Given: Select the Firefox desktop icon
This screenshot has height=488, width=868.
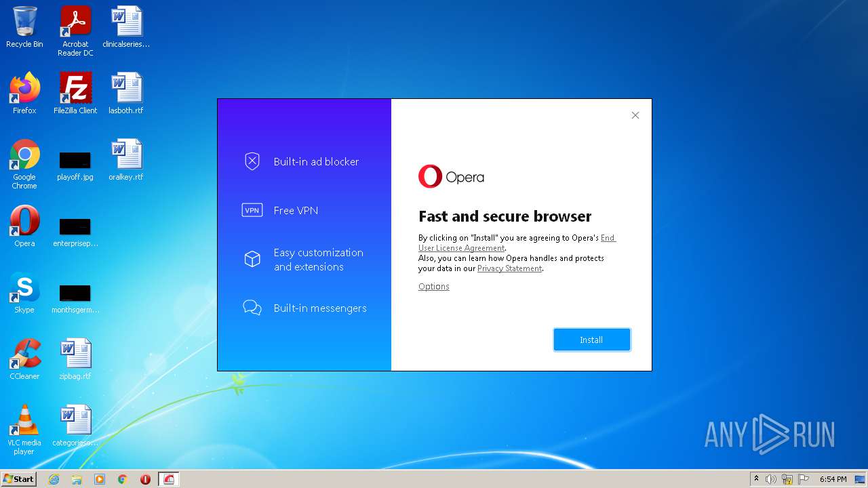Looking at the screenshot, I should tap(24, 94).
